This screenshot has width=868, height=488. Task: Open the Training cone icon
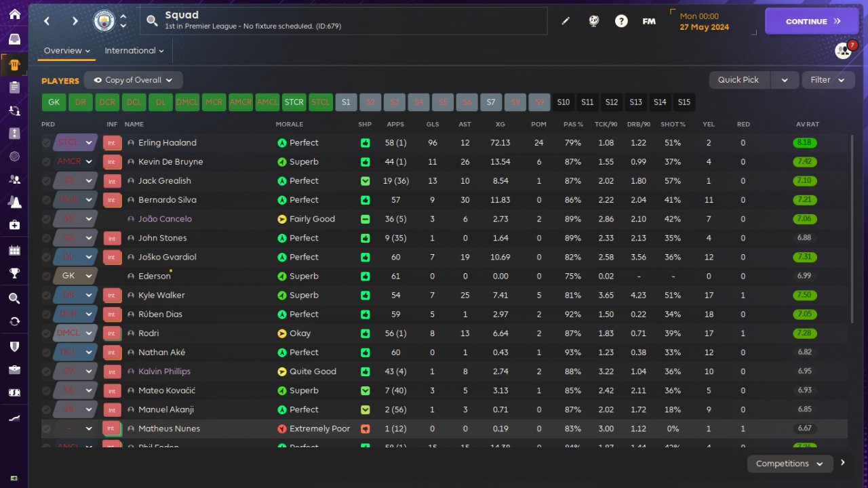tap(14, 202)
